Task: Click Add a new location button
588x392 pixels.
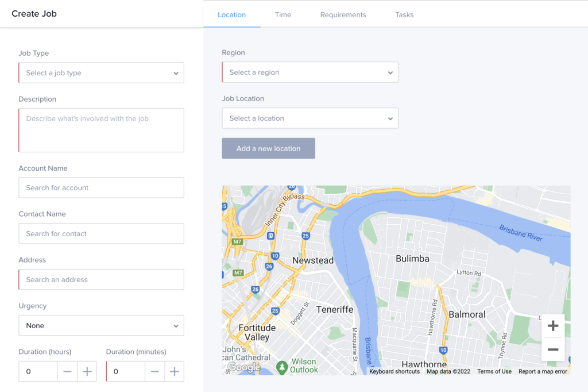Action: 268,148
